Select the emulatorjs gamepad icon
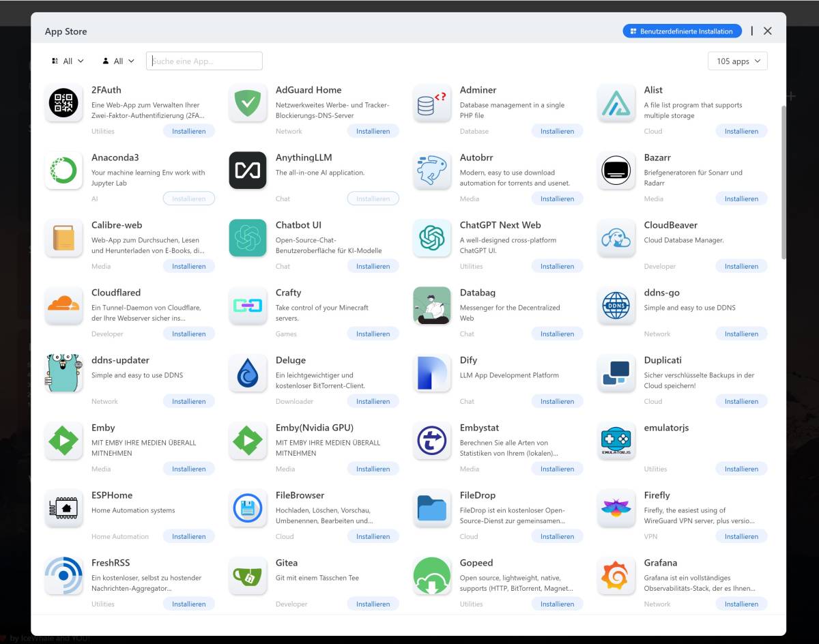The image size is (819, 644). [616, 441]
